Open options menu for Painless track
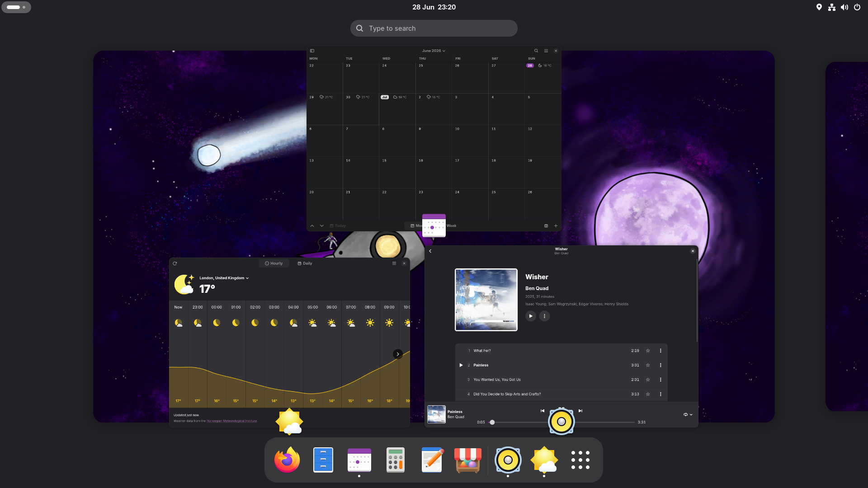 pyautogui.click(x=660, y=365)
